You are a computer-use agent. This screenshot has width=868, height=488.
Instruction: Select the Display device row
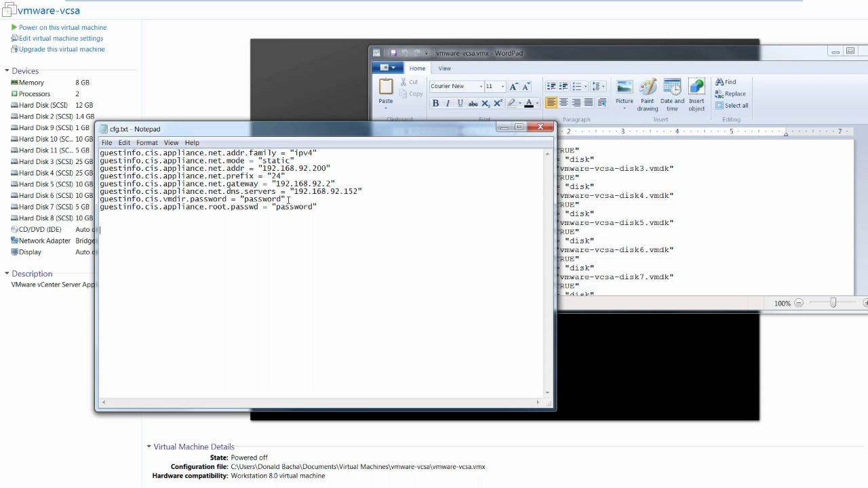coord(52,252)
